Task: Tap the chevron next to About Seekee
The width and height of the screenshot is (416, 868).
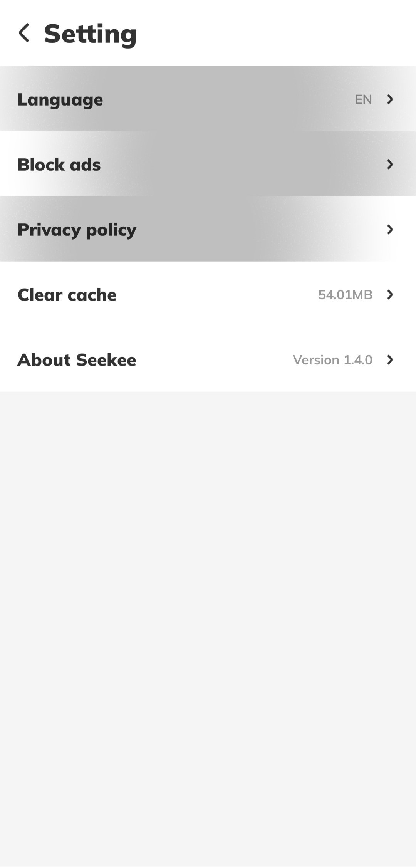Action: pyautogui.click(x=390, y=360)
